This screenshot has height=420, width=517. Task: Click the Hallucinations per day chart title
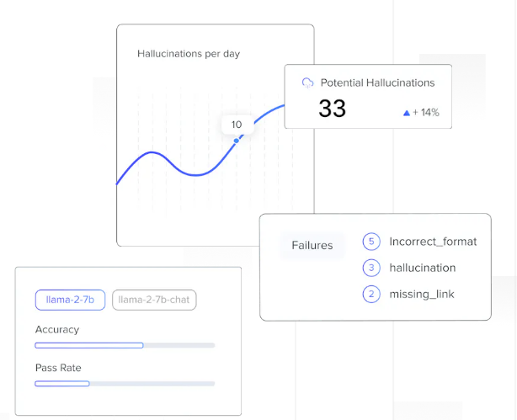tap(189, 54)
